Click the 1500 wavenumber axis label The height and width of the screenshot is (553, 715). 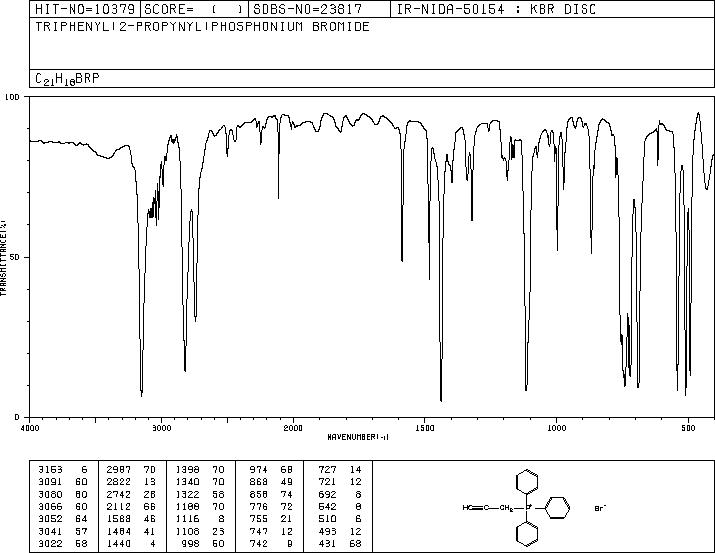(425, 428)
